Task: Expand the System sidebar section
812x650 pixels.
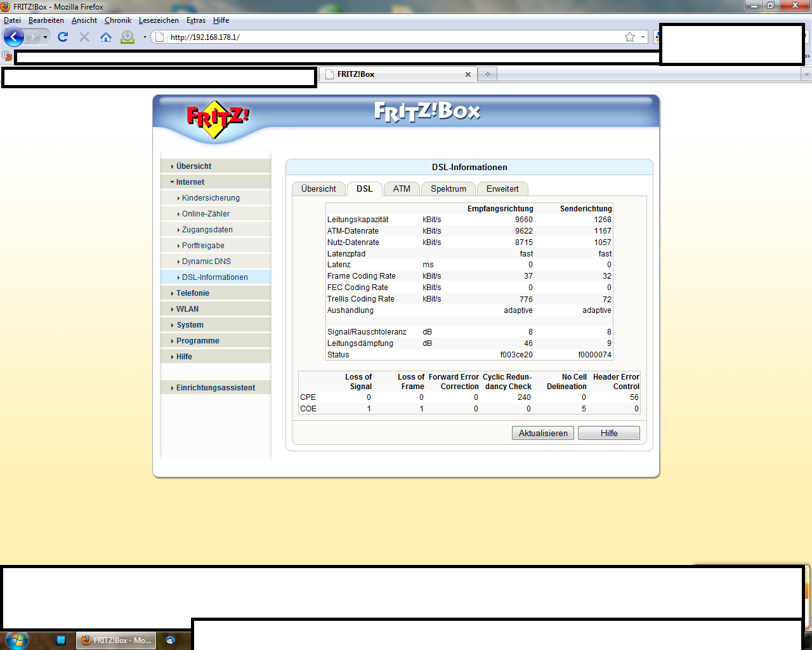Action: [216, 325]
